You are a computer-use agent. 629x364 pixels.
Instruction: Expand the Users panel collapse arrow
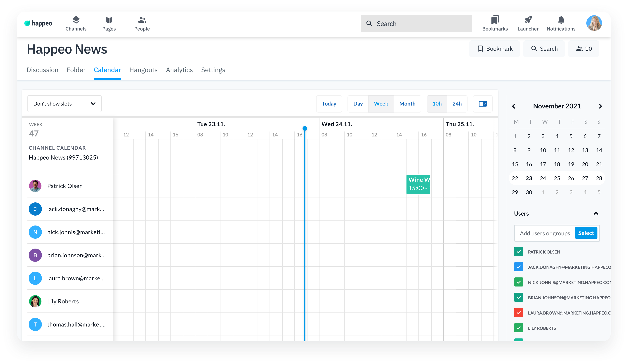tap(596, 213)
